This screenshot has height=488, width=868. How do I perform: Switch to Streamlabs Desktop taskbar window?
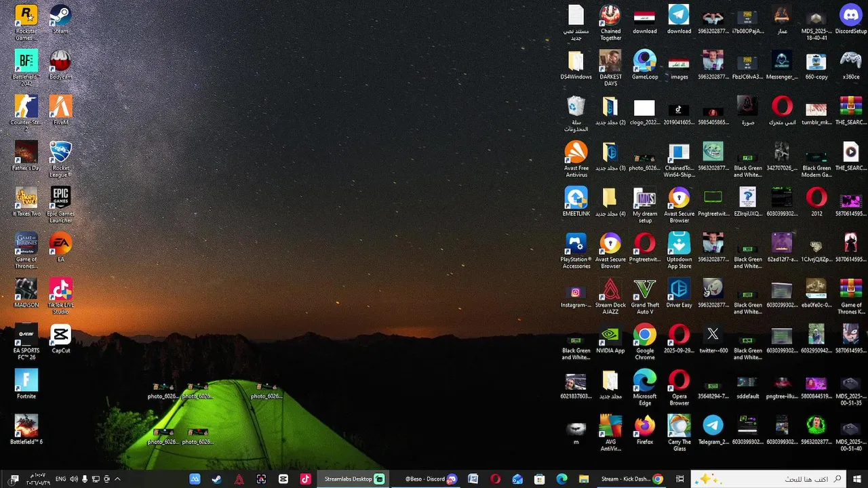[355, 479]
